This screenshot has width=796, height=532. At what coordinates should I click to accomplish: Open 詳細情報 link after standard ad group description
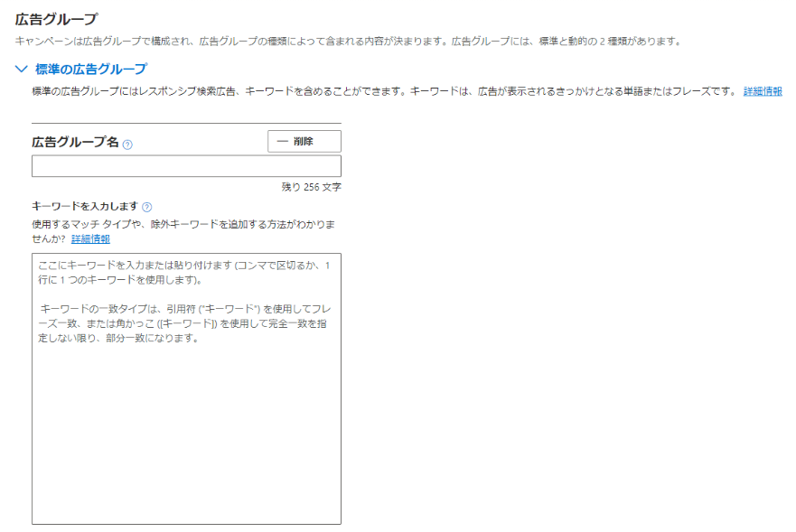[x=763, y=91]
